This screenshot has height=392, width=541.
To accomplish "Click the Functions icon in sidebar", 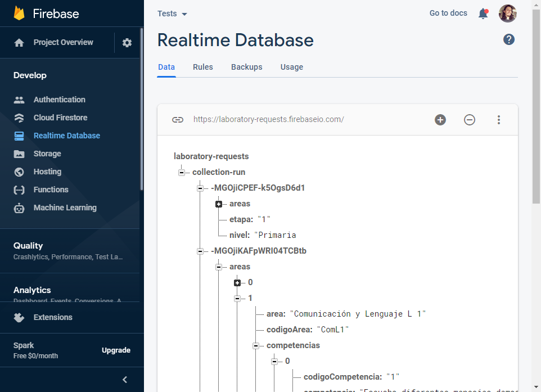I will (x=19, y=190).
